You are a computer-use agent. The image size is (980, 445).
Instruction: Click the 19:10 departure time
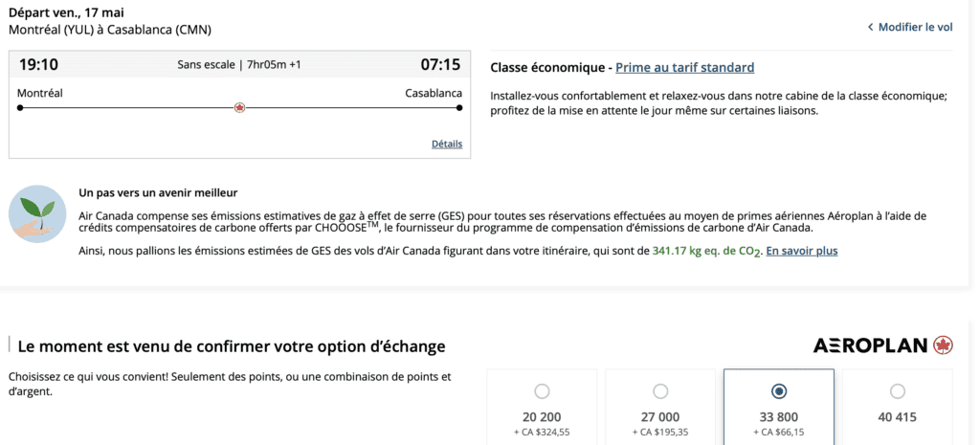tap(38, 65)
